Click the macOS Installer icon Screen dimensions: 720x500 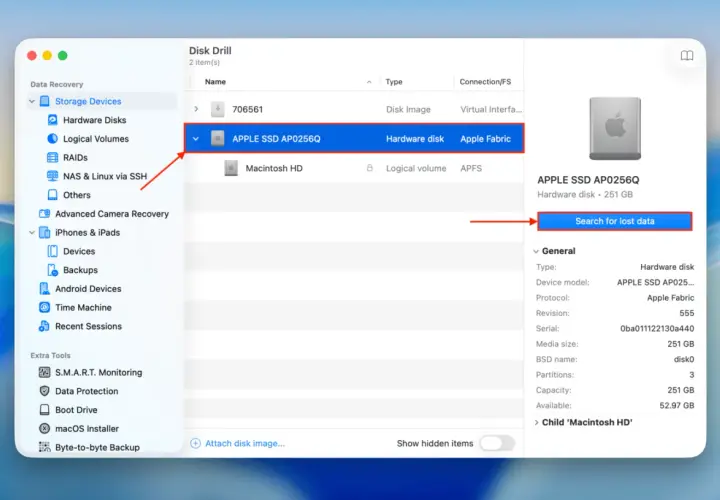pos(45,428)
